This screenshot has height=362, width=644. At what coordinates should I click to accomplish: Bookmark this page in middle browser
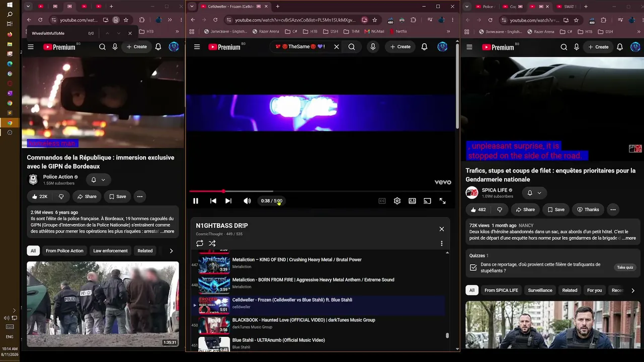(x=375, y=20)
